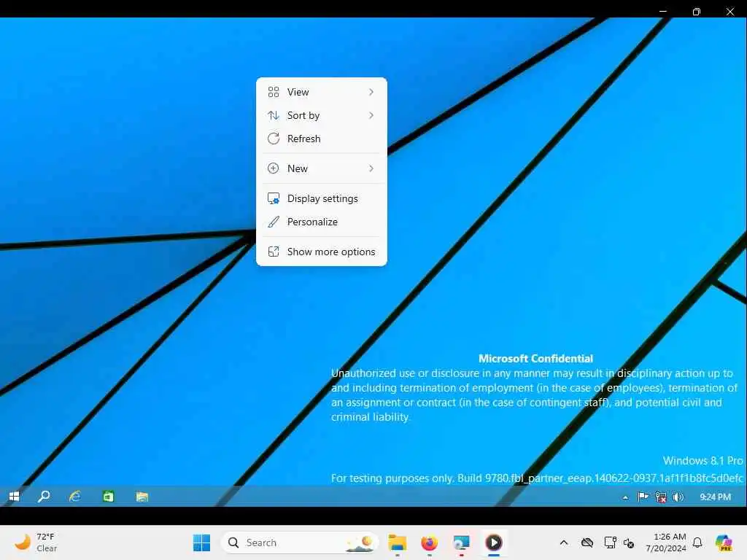Viewport: 747px width, 560px height.
Task: Open the green Store icon on inner taskbar
Action: tap(108, 497)
